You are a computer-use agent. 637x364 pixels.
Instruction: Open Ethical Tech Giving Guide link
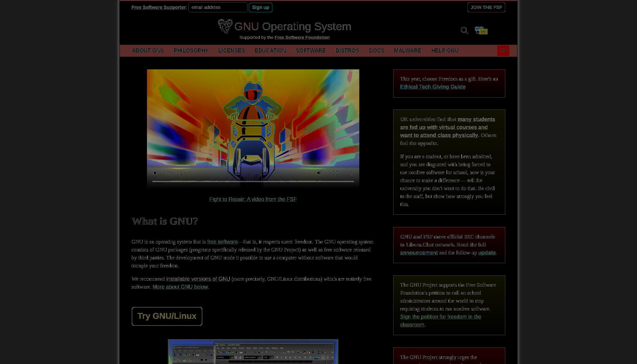433,87
